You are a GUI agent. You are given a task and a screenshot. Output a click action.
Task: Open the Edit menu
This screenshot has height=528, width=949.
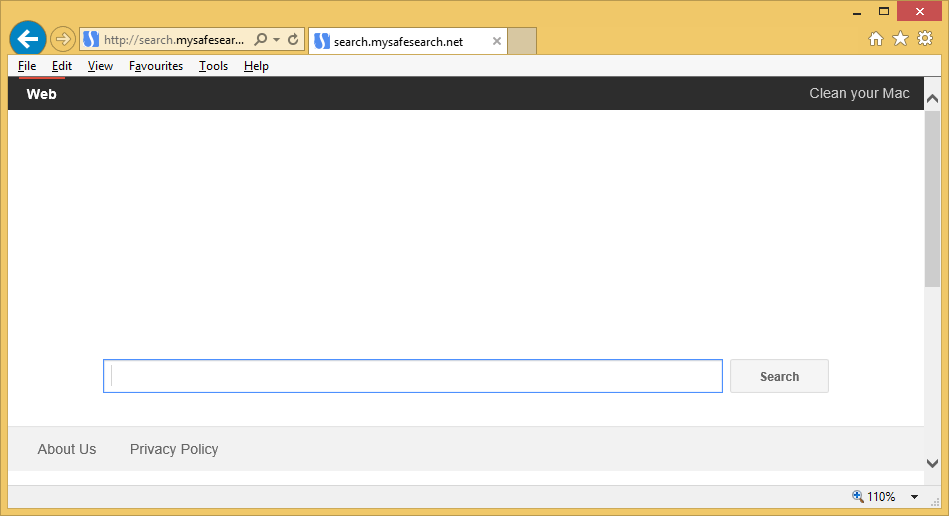pos(62,66)
